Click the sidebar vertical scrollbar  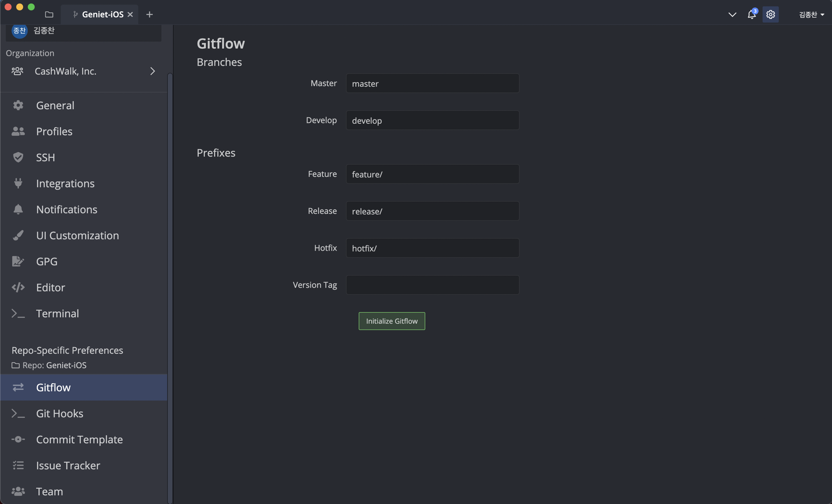click(x=170, y=288)
